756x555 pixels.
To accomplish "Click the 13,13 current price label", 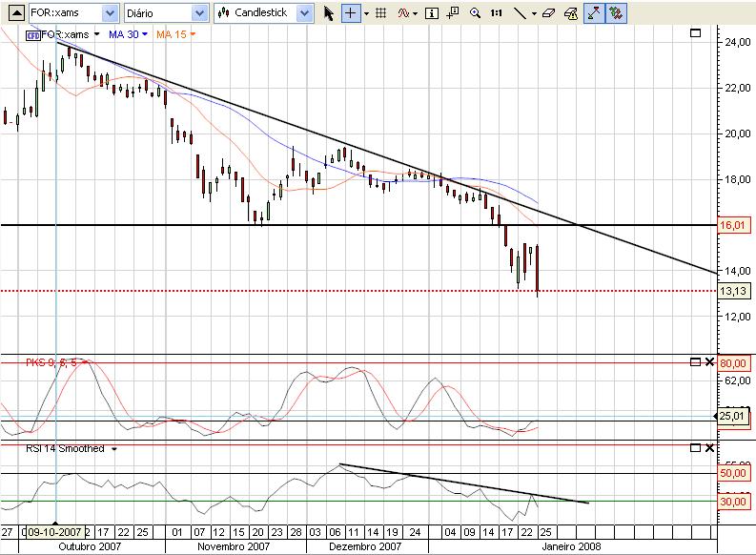I will (733, 291).
